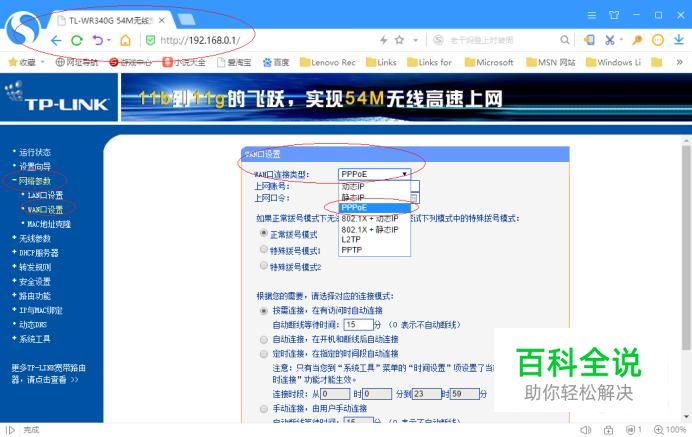The width and height of the screenshot is (692, 437).
Task: Click the purple undo closed-tab icon
Action: click(98, 41)
